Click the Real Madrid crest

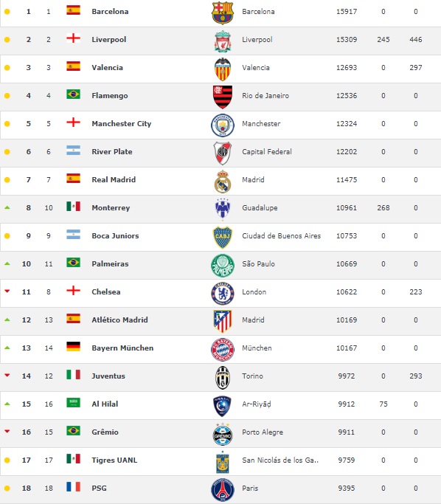click(223, 182)
